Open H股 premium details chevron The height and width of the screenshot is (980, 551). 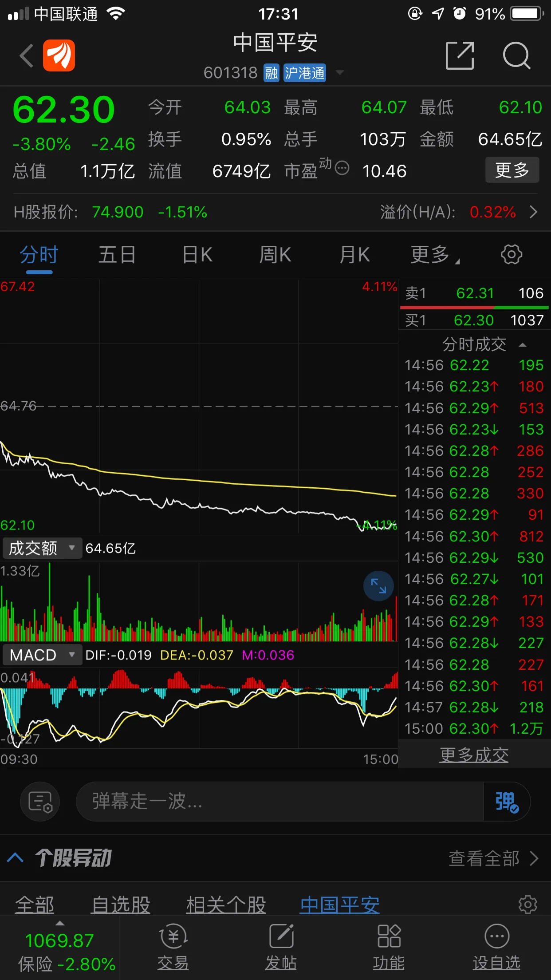(x=534, y=212)
